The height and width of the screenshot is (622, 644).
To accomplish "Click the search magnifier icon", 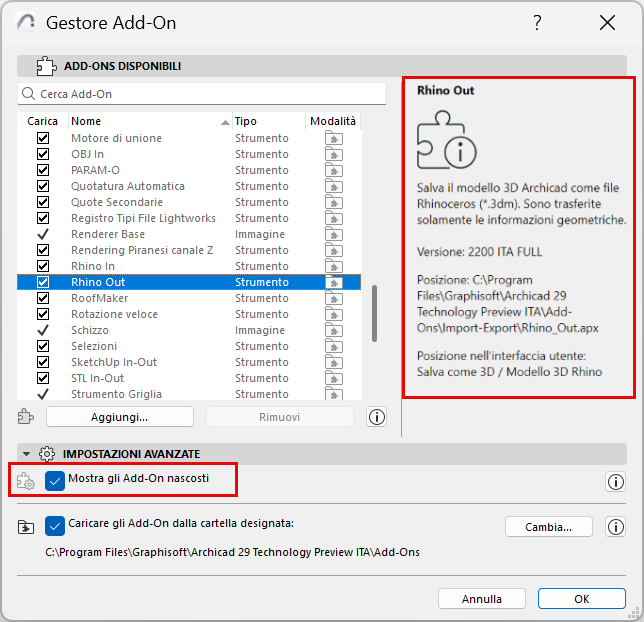I will [28, 94].
